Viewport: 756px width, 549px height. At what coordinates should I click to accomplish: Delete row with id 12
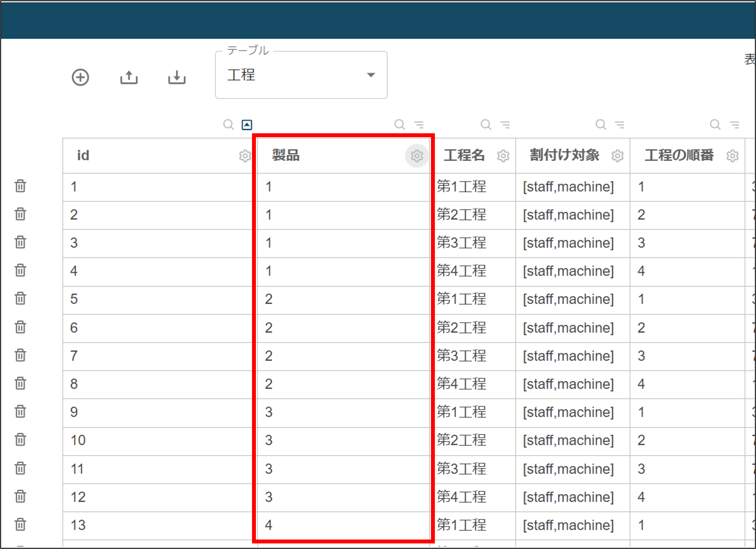(20, 496)
